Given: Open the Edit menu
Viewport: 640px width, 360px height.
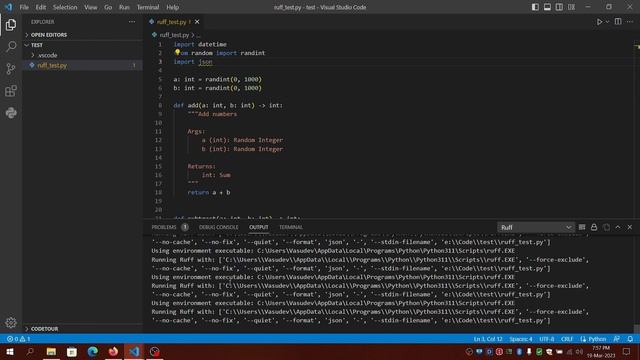Looking at the screenshot, I should pyautogui.click(x=40, y=7).
